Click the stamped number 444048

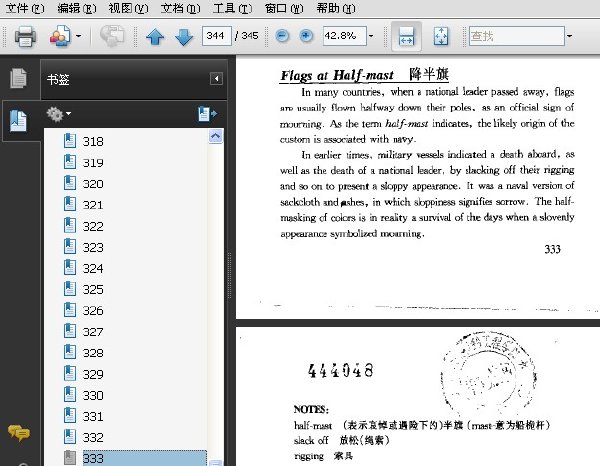pos(341,370)
